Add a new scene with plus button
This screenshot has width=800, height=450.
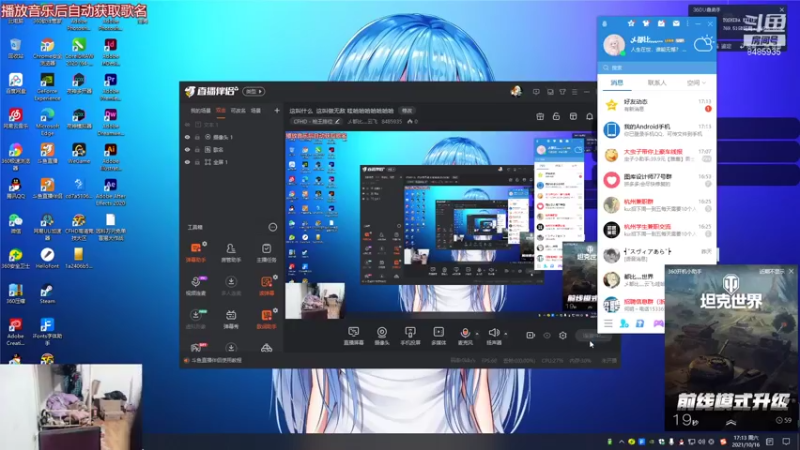(277, 111)
